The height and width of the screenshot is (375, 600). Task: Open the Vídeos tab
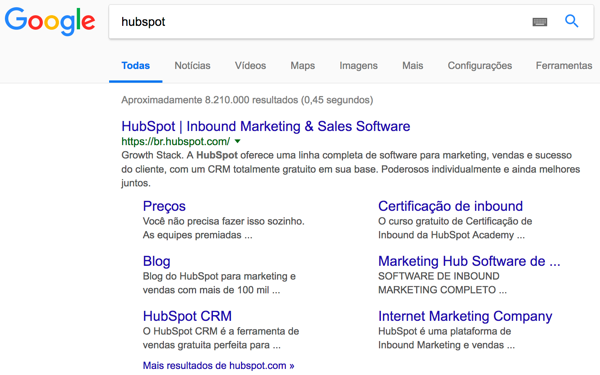(x=250, y=65)
